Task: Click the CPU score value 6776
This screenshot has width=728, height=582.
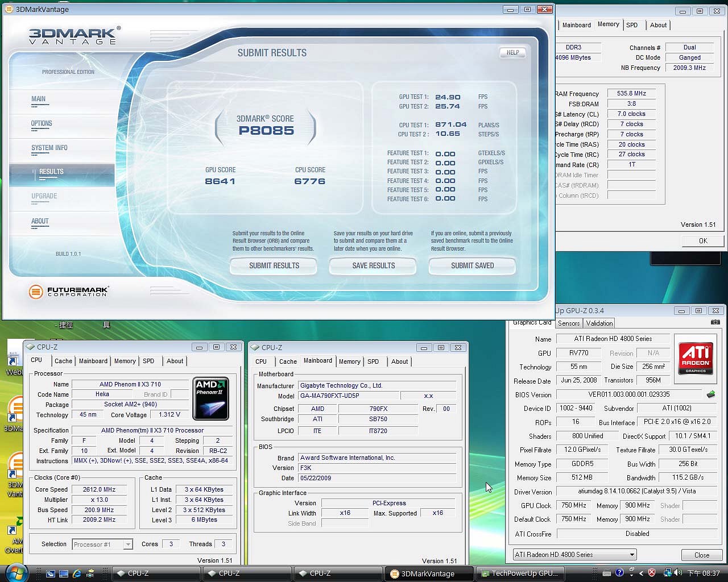Action: [310, 181]
